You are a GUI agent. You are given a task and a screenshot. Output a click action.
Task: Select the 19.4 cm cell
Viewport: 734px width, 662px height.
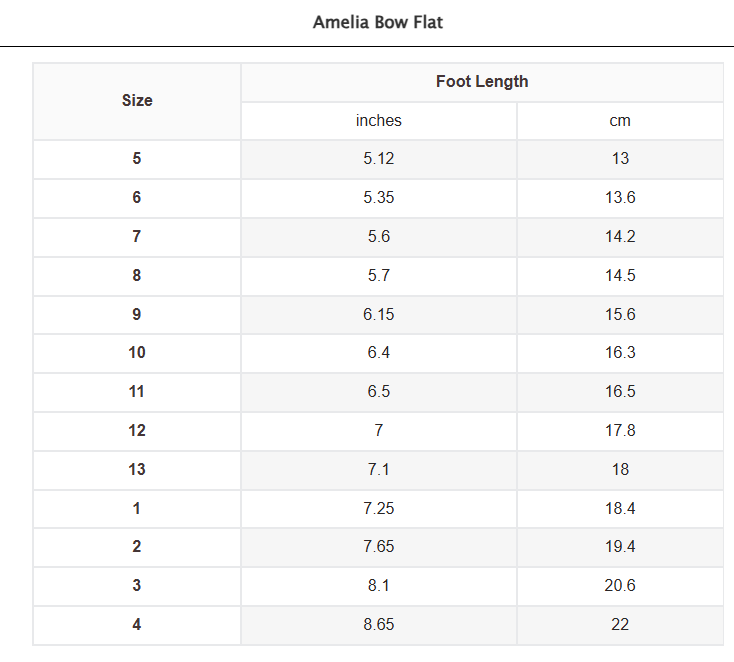pos(620,546)
